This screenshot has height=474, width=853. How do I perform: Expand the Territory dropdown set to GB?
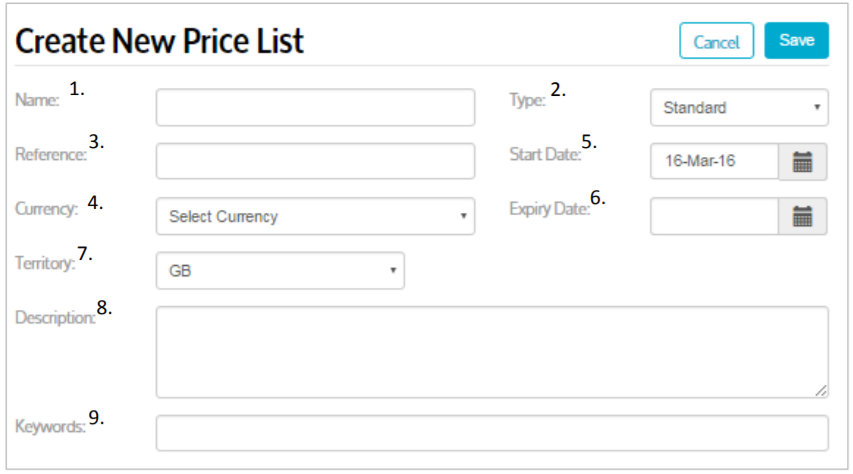(280, 270)
